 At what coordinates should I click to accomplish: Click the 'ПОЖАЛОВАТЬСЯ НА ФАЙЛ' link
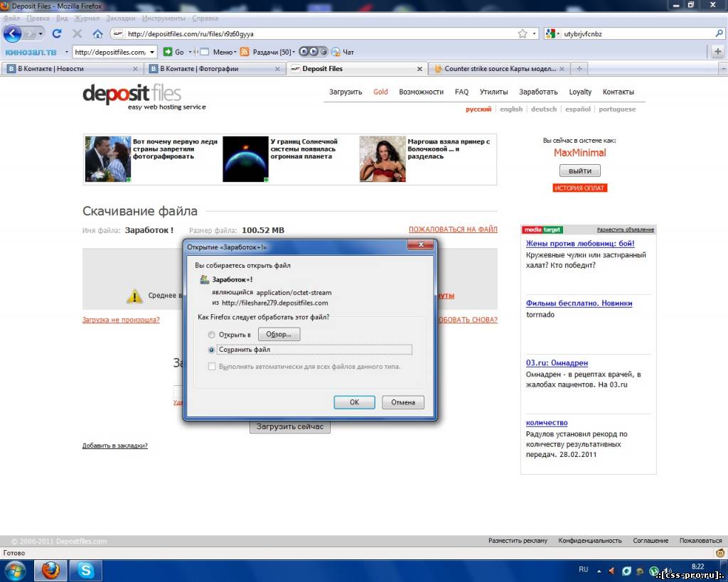point(453,230)
